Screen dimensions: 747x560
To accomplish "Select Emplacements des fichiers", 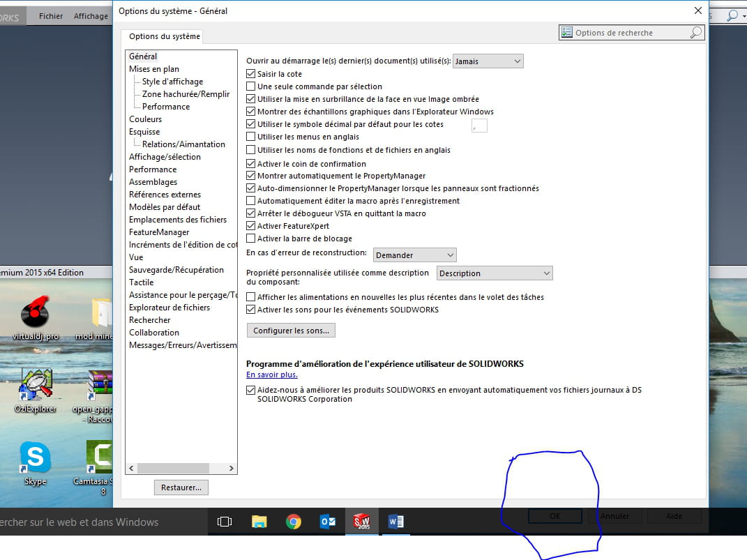I will point(178,220).
